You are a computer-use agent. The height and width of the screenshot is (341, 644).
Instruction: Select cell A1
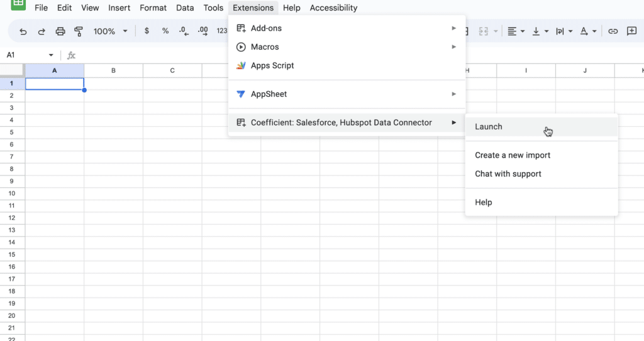(x=55, y=84)
